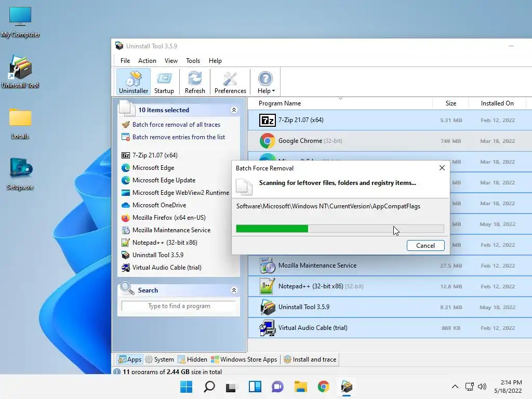
Task: Sort by Installed On column header
Action: point(497,103)
